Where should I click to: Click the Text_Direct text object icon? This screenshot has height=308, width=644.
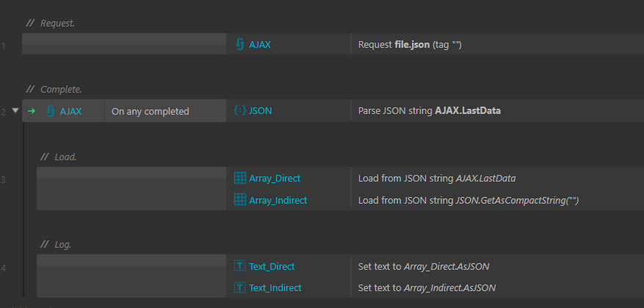click(240, 266)
